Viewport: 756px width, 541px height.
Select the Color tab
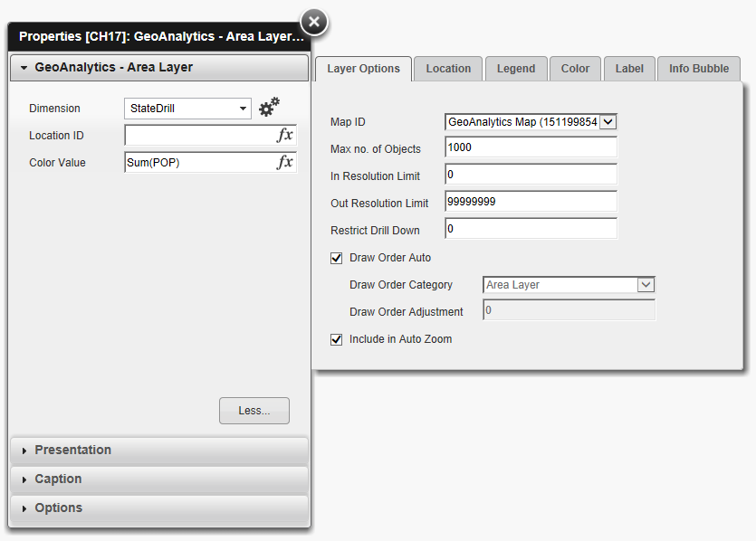click(x=575, y=68)
